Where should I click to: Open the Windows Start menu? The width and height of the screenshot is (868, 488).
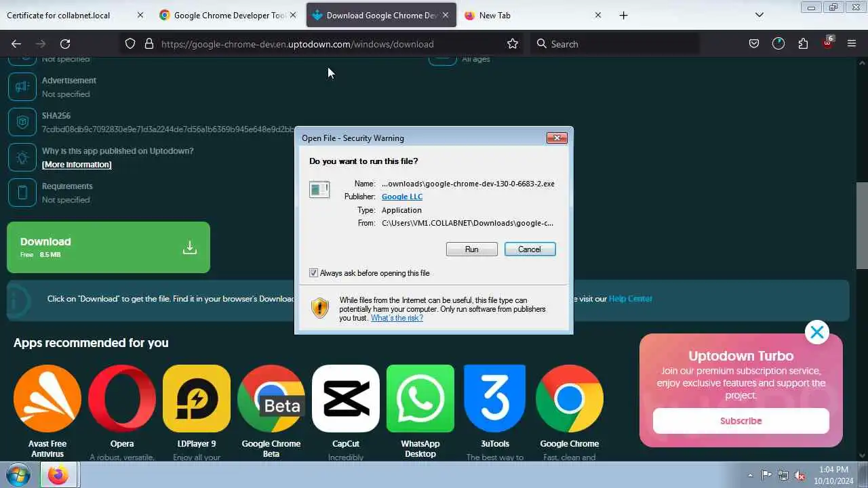[x=18, y=475]
